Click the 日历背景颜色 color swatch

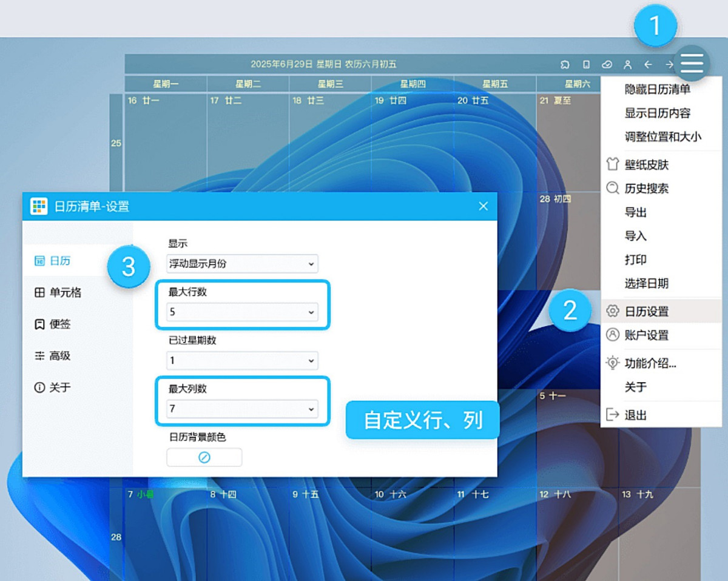(x=204, y=457)
